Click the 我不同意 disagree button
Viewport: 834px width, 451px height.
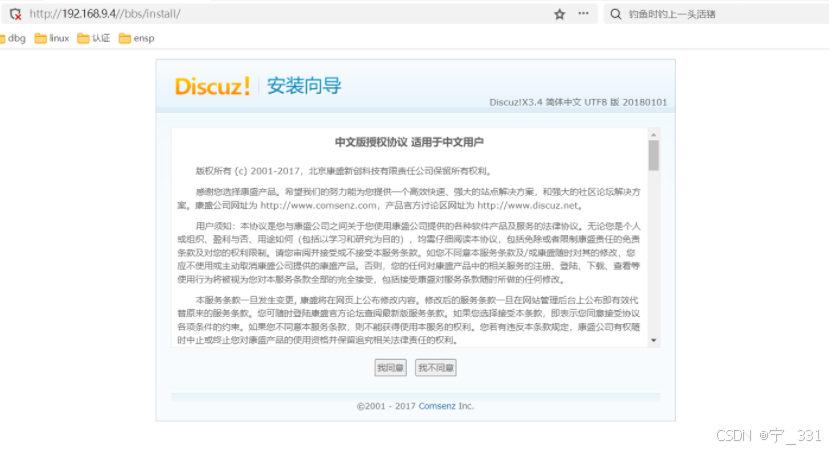(x=436, y=368)
